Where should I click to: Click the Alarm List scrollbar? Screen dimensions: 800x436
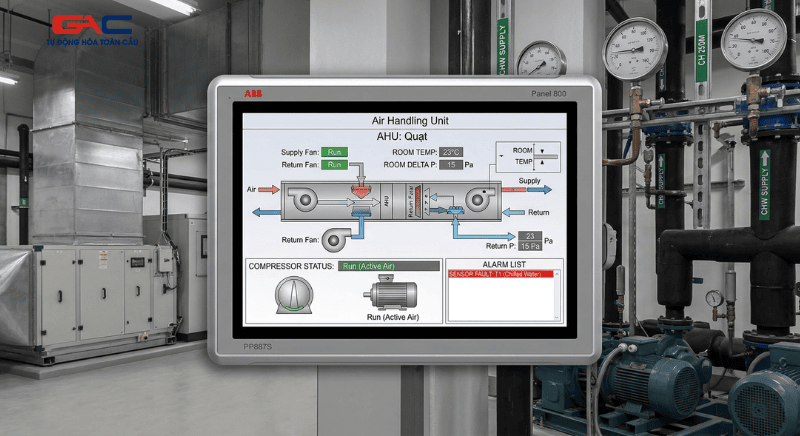click(559, 295)
